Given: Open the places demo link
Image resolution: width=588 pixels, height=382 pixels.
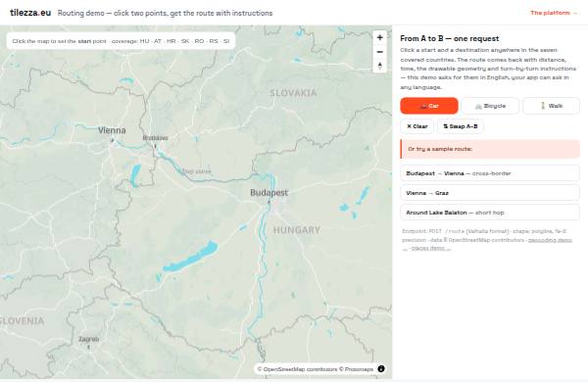Looking at the screenshot, I should coord(431,248).
